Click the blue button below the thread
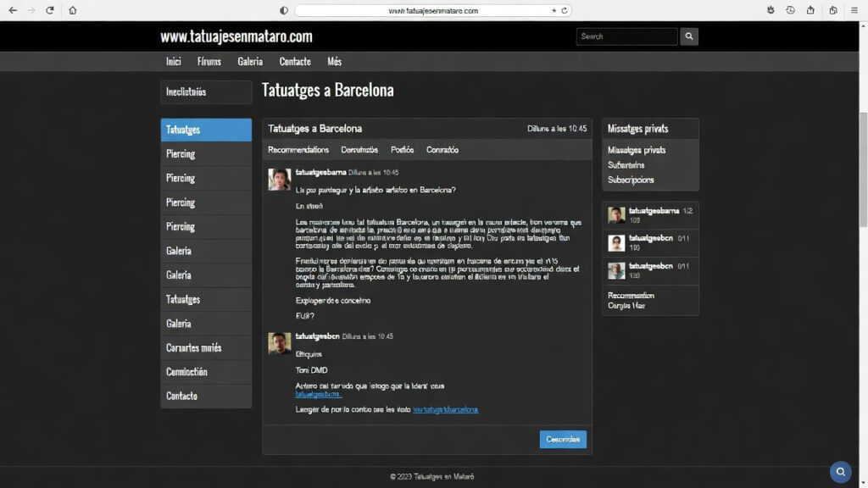 click(x=563, y=440)
